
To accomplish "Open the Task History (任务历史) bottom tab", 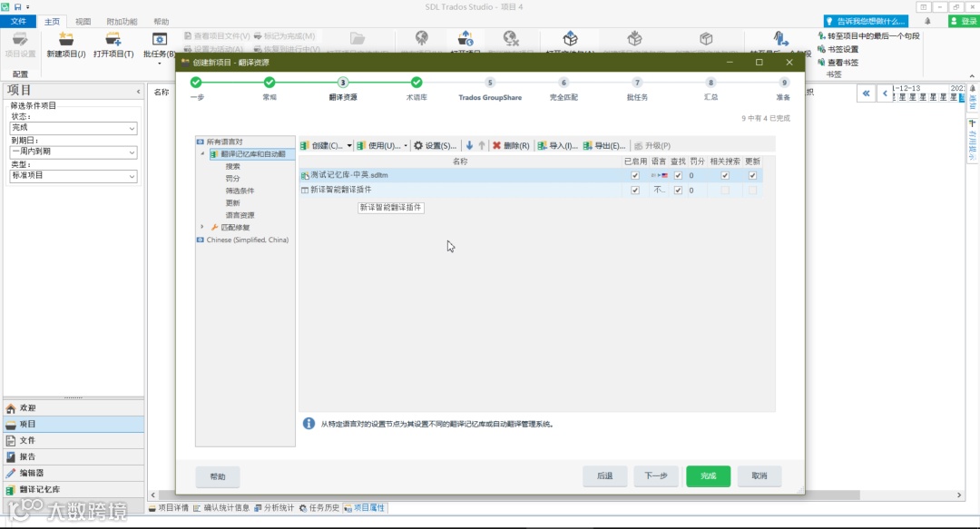I will [318, 508].
